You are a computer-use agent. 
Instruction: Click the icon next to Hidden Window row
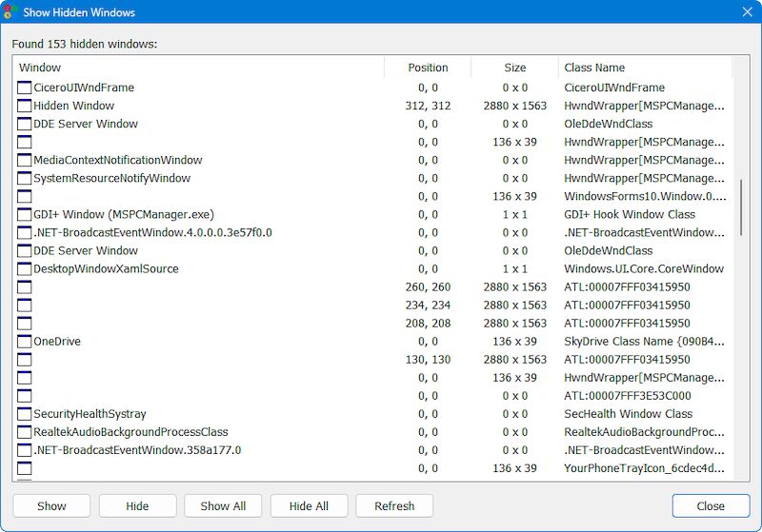click(25, 106)
